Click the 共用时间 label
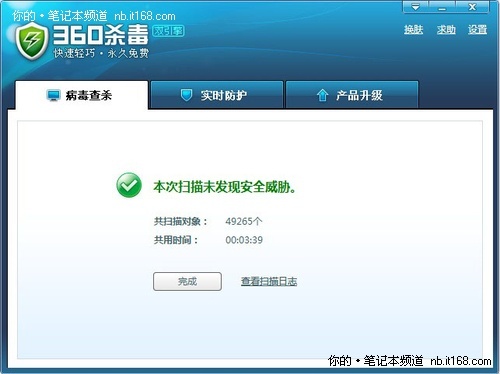Screen dimensions: 500x374 [176, 240]
